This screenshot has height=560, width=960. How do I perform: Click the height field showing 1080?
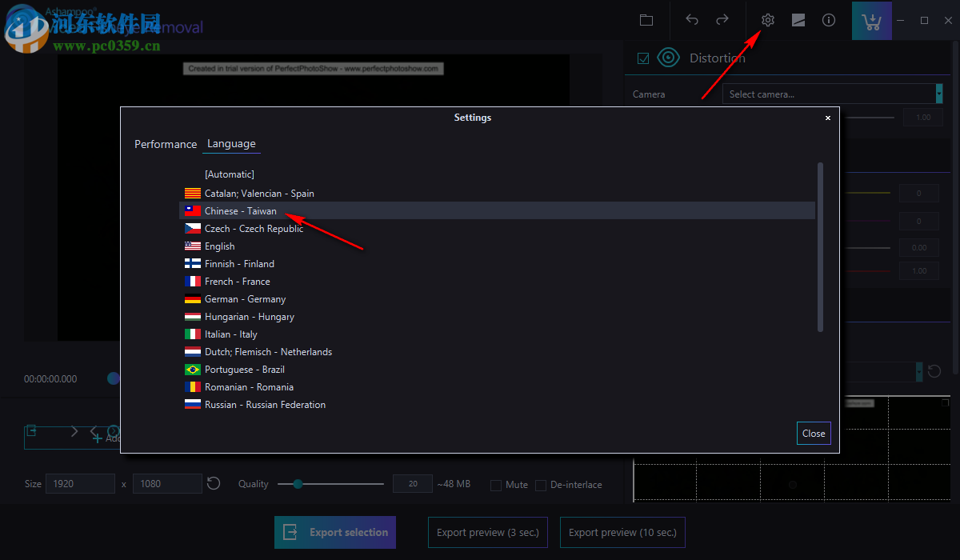click(167, 483)
